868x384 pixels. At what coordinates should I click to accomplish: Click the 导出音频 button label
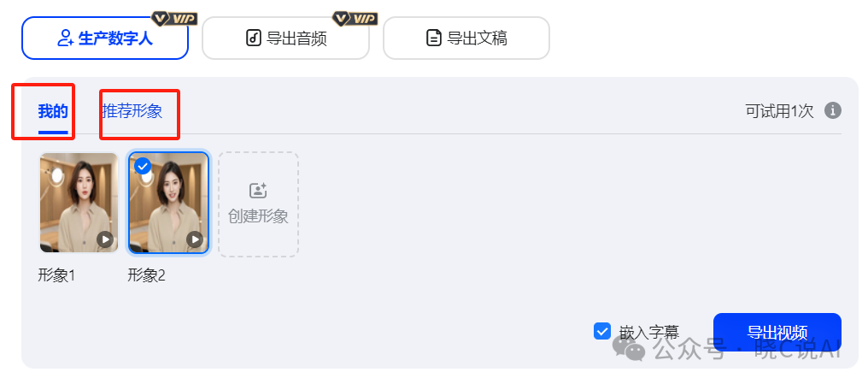click(x=296, y=38)
